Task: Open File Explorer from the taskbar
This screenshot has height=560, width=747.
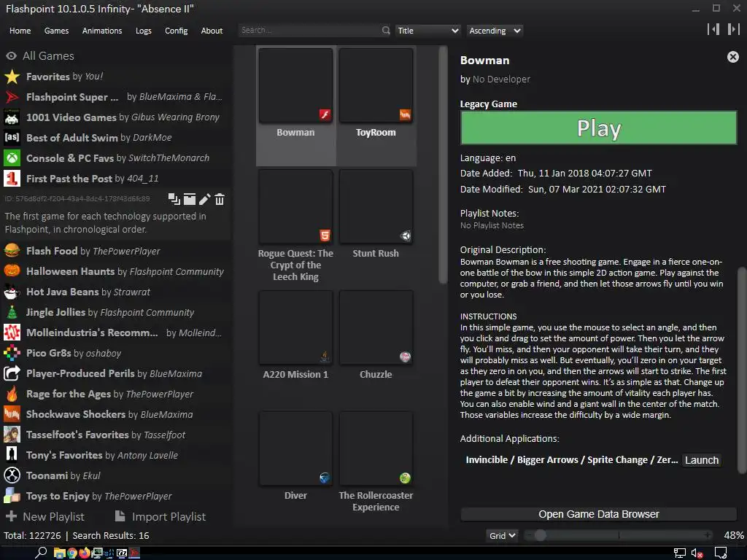Action: coord(60,553)
